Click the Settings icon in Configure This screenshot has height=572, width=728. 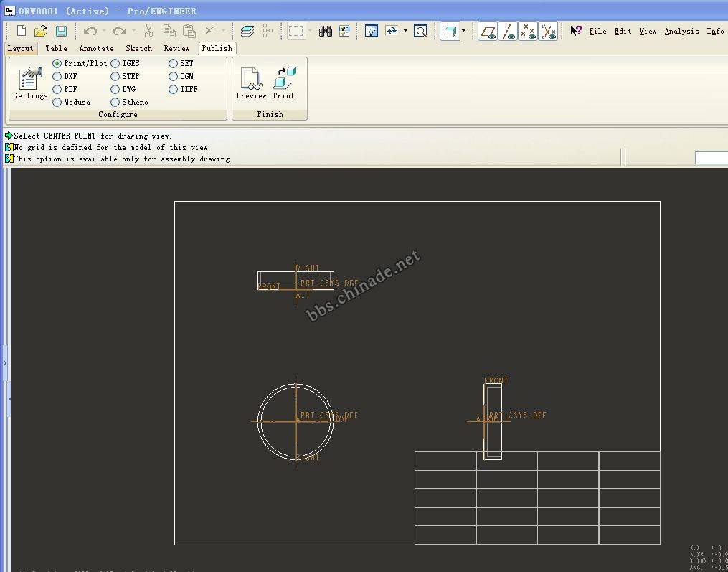[30, 83]
